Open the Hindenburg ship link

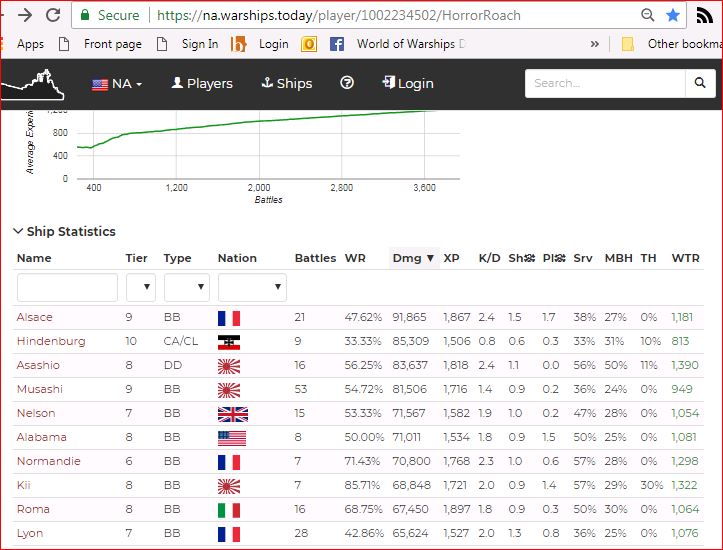(51, 341)
